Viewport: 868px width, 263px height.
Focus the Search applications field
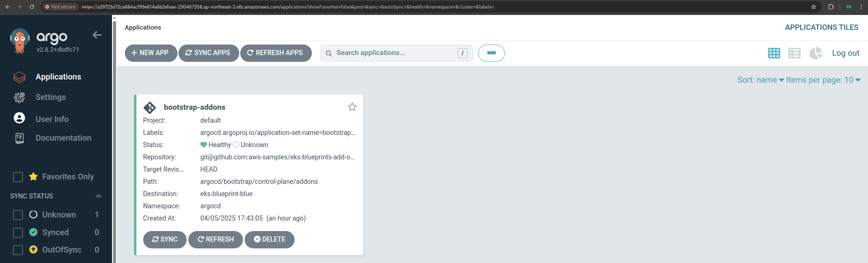pyautogui.click(x=396, y=53)
